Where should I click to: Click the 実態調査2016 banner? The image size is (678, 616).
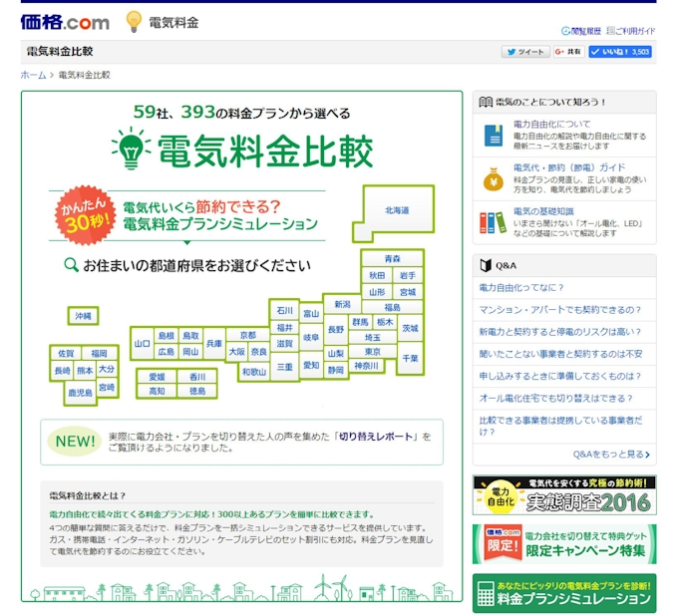click(x=564, y=495)
